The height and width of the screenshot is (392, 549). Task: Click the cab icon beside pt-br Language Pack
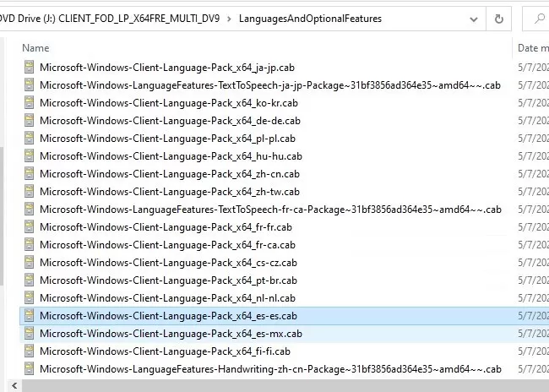click(29, 280)
